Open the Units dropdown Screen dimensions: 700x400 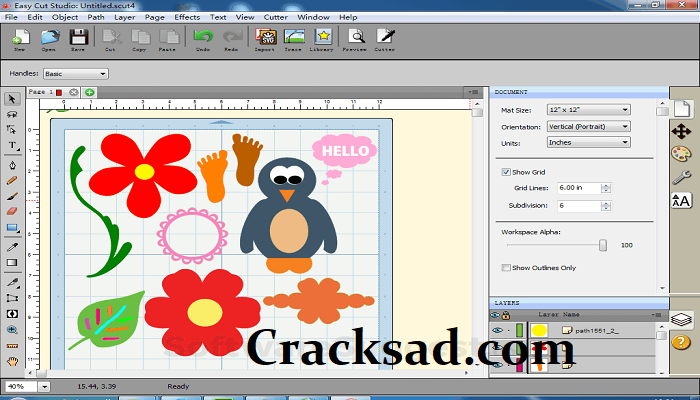(x=588, y=142)
